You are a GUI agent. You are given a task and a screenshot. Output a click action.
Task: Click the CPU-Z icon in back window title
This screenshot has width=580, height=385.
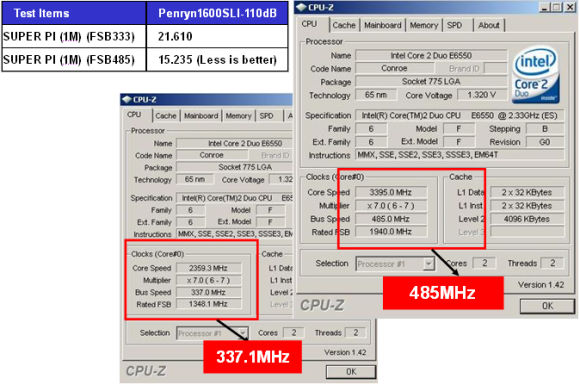[127, 99]
